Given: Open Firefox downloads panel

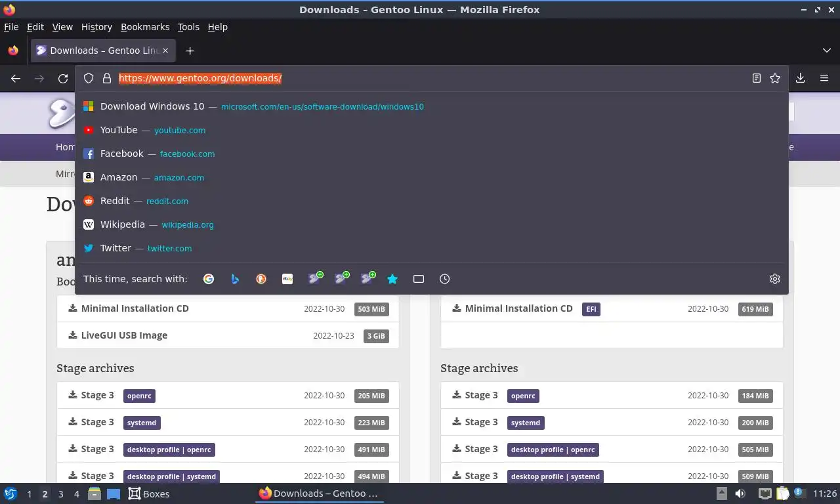Looking at the screenshot, I should 801,78.
